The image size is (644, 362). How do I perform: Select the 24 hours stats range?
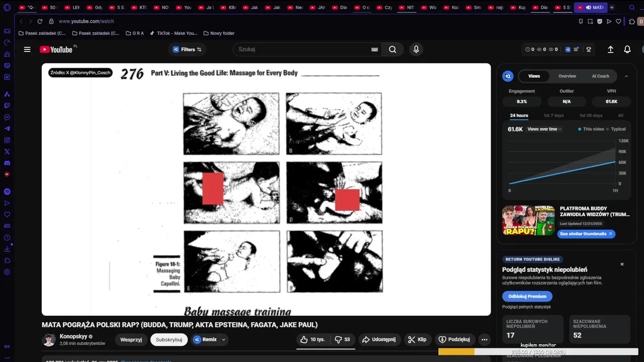pos(519,115)
